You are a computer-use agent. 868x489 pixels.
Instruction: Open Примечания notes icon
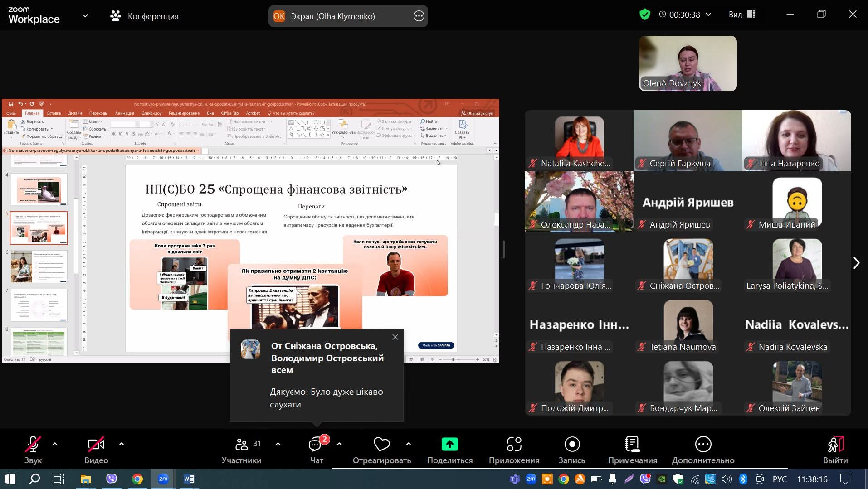coord(632,445)
